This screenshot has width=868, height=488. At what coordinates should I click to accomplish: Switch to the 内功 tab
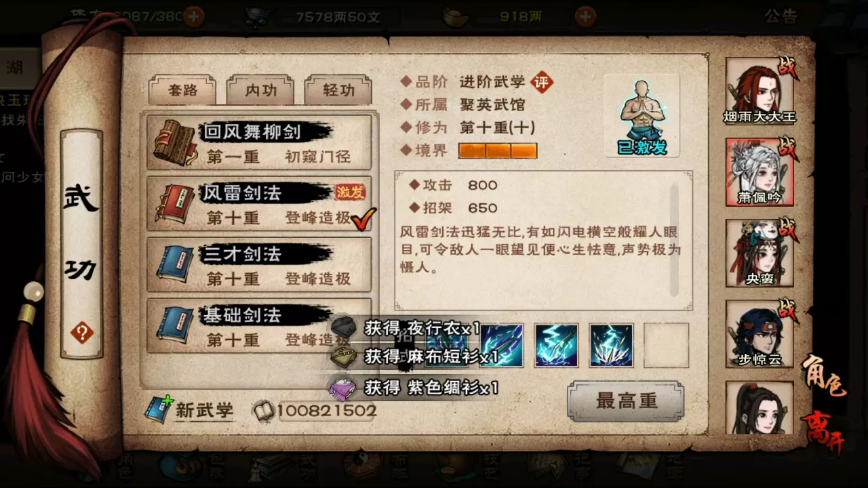(260, 90)
